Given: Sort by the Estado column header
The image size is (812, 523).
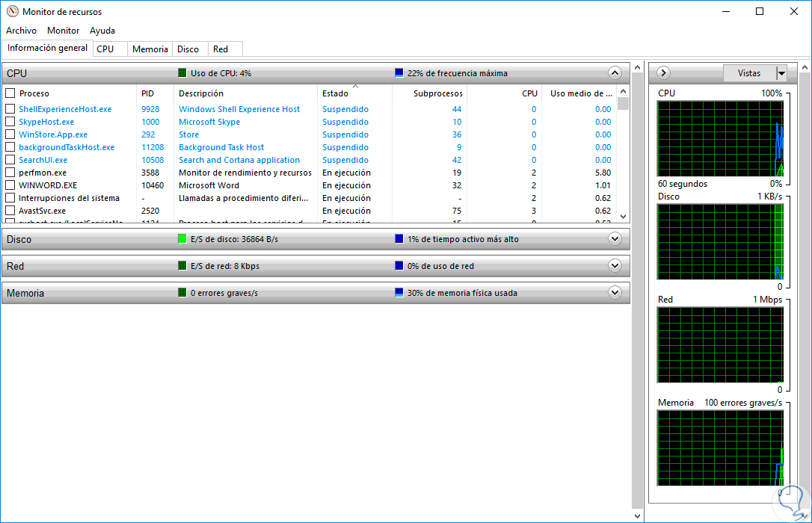Looking at the screenshot, I should [354, 93].
